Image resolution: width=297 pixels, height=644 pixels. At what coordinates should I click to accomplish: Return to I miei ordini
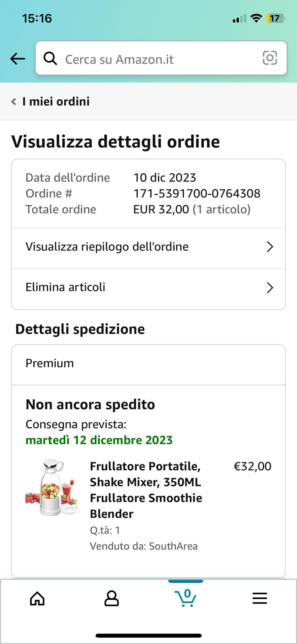tap(56, 102)
